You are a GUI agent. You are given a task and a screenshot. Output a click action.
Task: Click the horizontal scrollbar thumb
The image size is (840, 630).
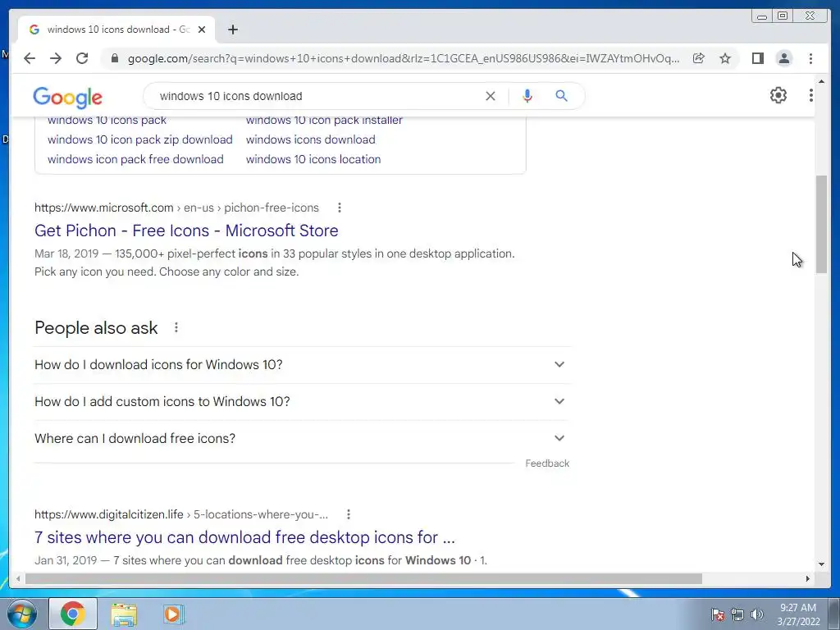363,578
